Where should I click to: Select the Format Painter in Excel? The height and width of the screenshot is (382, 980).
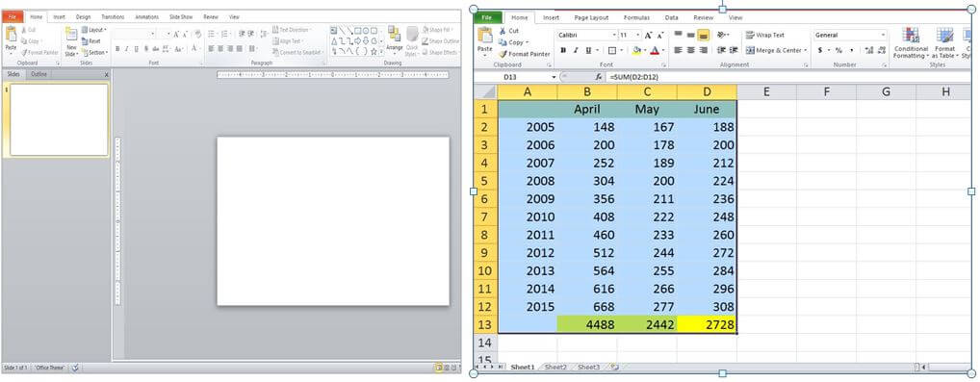(x=524, y=55)
